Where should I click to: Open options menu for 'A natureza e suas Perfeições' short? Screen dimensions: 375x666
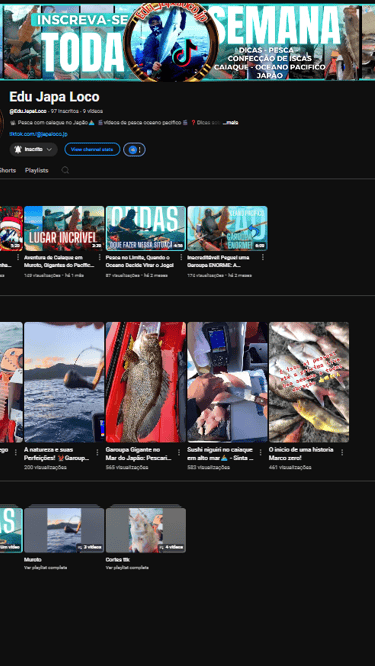click(x=97, y=453)
